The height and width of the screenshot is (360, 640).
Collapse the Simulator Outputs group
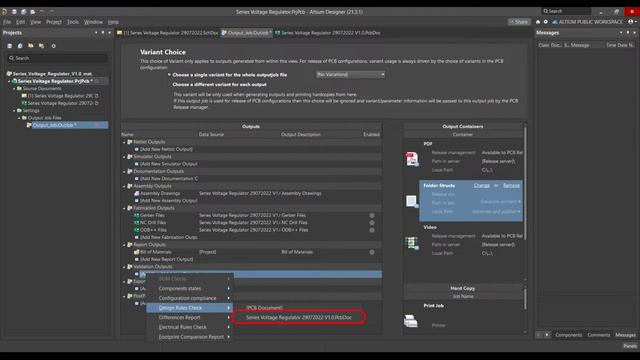pos(124,157)
